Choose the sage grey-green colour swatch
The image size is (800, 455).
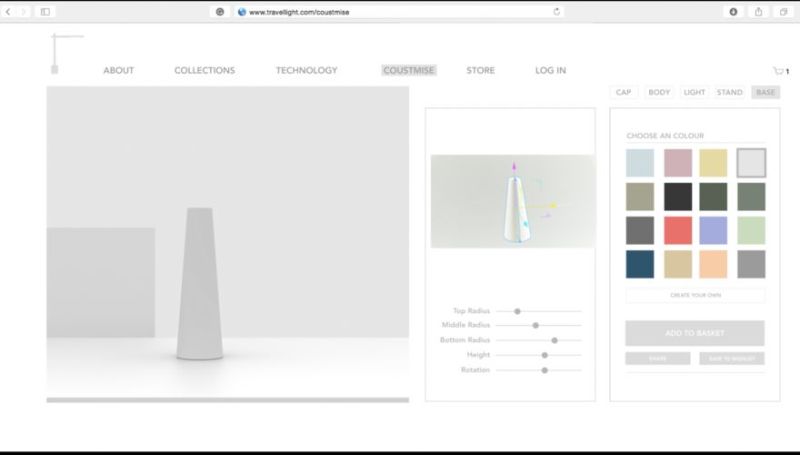click(751, 197)
